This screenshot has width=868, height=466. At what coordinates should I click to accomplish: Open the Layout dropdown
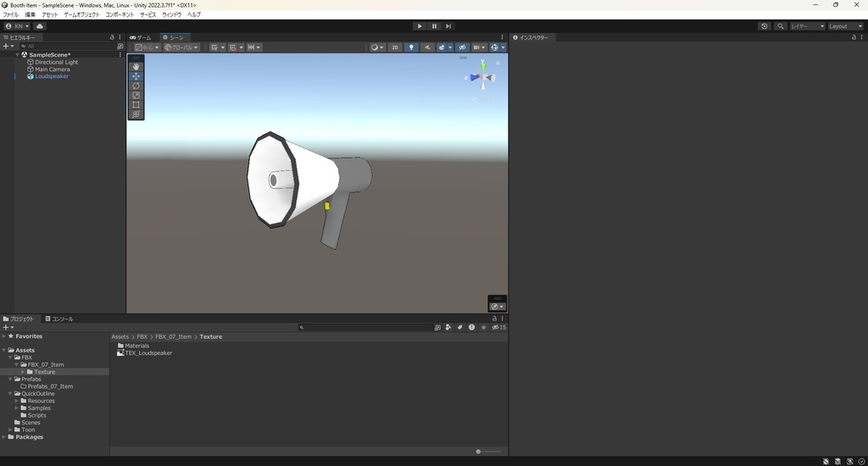[x=845, y=26]
